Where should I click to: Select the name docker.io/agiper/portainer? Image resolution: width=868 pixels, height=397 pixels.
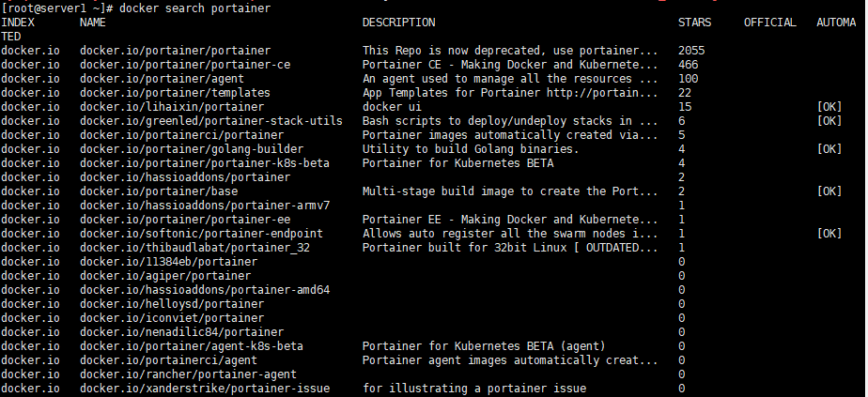(x=165, y=277)
